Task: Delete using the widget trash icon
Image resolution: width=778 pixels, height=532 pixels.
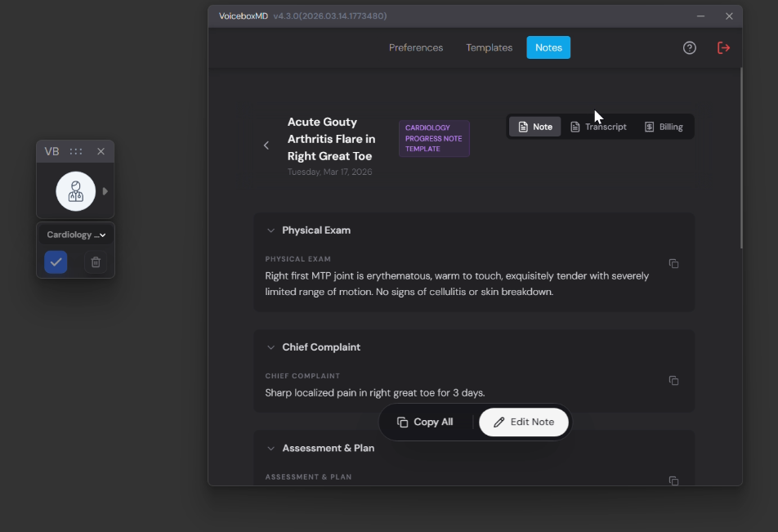Action: (96, 262)
